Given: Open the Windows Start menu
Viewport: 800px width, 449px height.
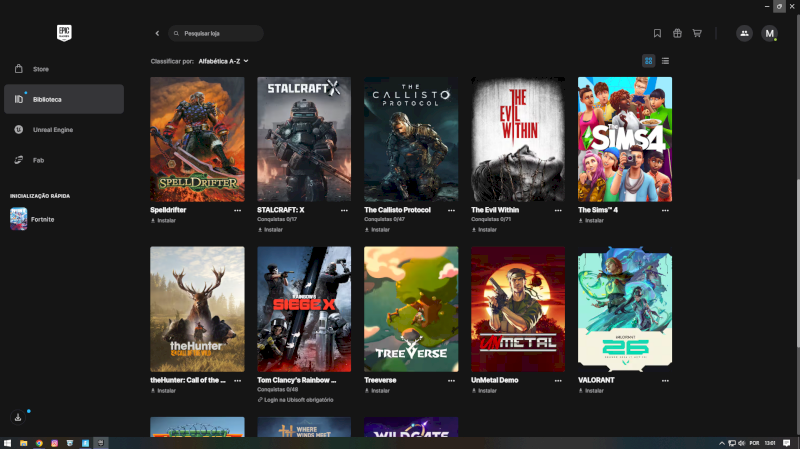Looking at the screenshot, I should pyautogui.click(x=7, y=443).
